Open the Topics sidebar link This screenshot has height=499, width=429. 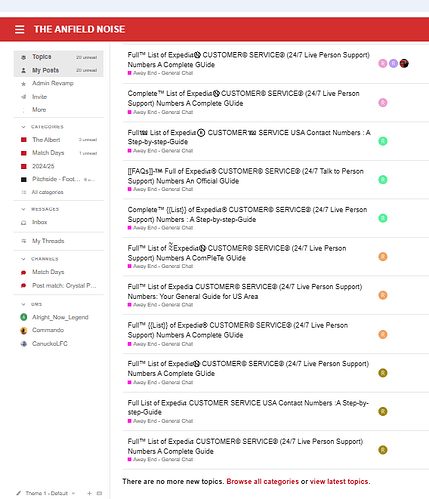[x=58, y=57]
